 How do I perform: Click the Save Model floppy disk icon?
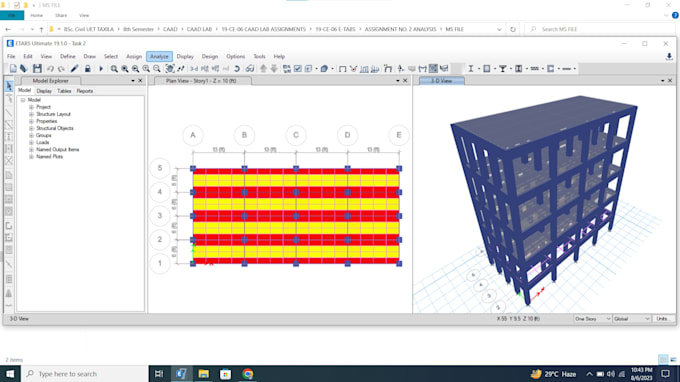point(37,69)
